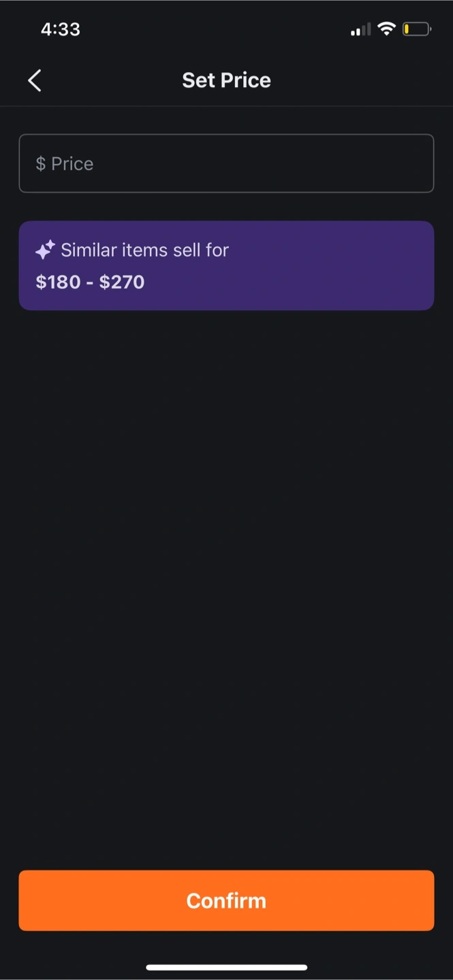Click the empty area below the suggestion card
The image size is (453, 980).
pyautogui.click(x=226, y=544)
